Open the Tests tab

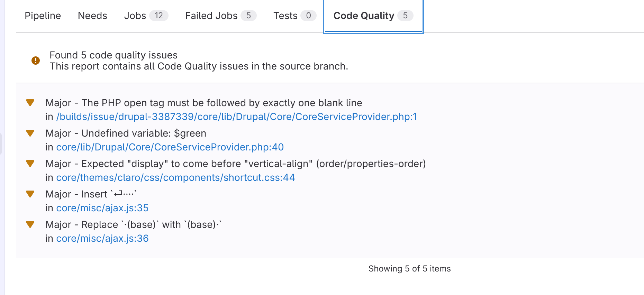285,16
